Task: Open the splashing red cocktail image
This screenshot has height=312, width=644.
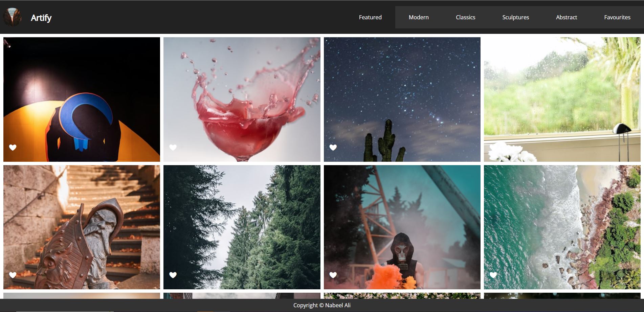Action: tap(242, 99)
